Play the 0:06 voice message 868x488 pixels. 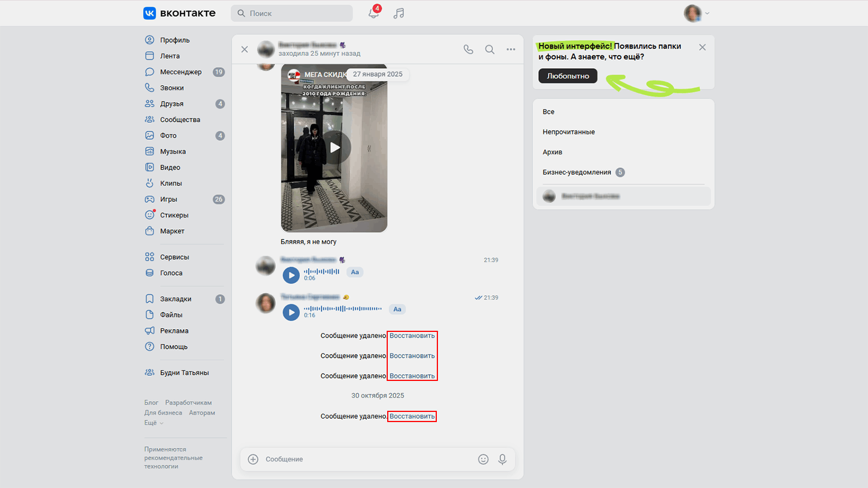[x=291, y=275]
